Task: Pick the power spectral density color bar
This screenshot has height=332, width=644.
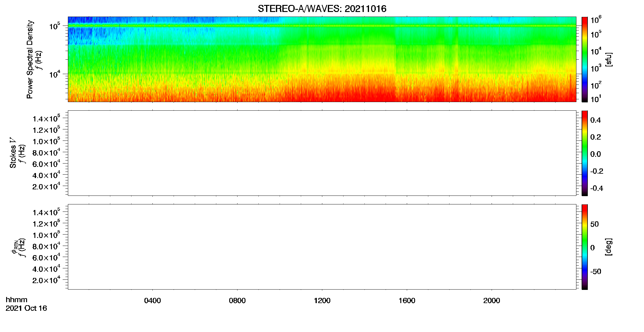Action: [x=585, y=59]
